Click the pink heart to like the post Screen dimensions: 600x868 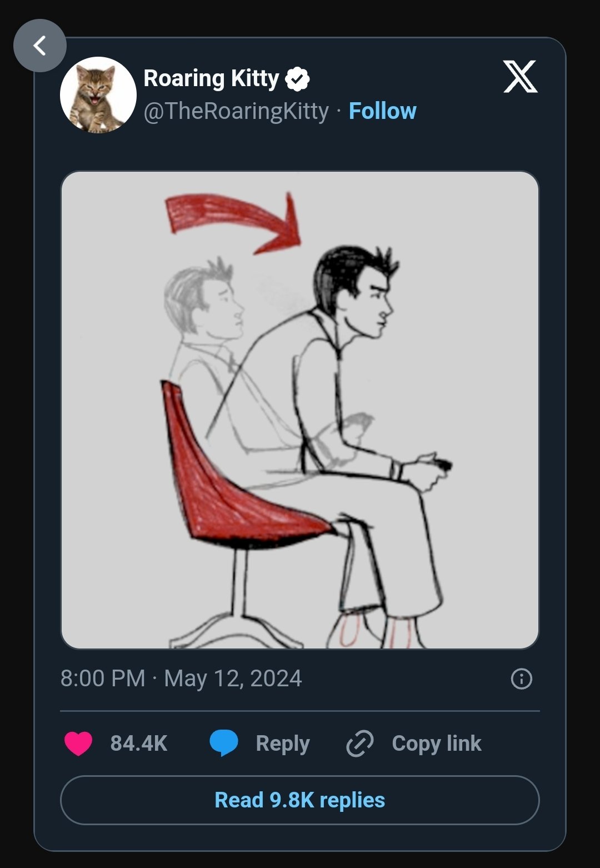coord(78,742)
